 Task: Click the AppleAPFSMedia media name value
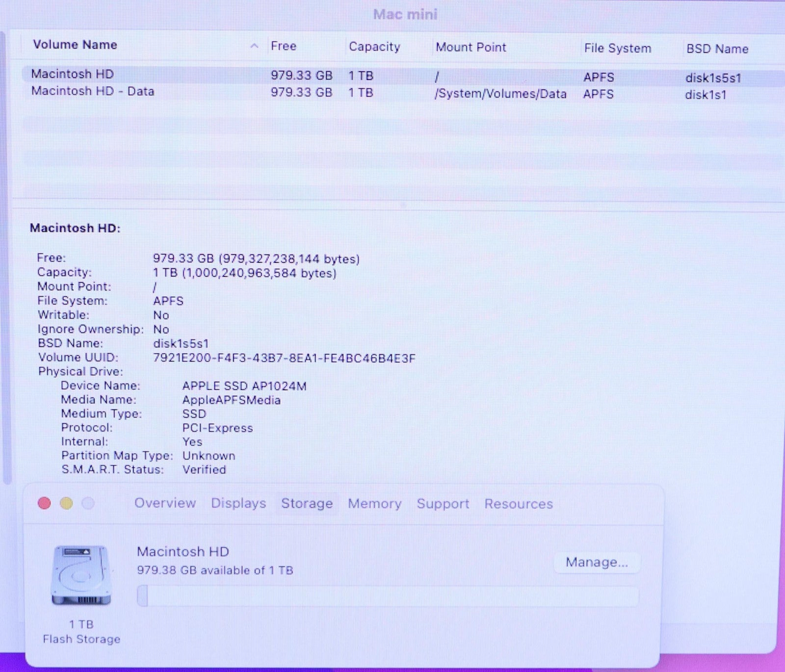(231, 400)
